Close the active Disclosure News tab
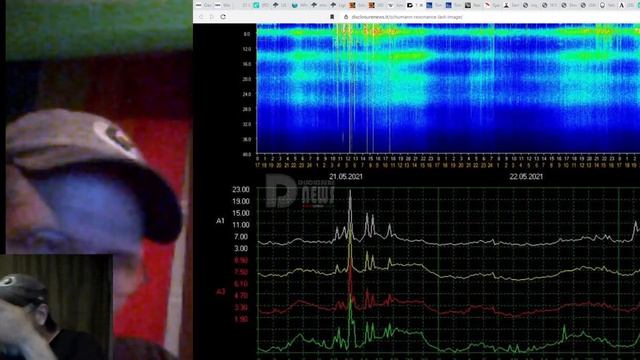640x360 pixels. 421,5
